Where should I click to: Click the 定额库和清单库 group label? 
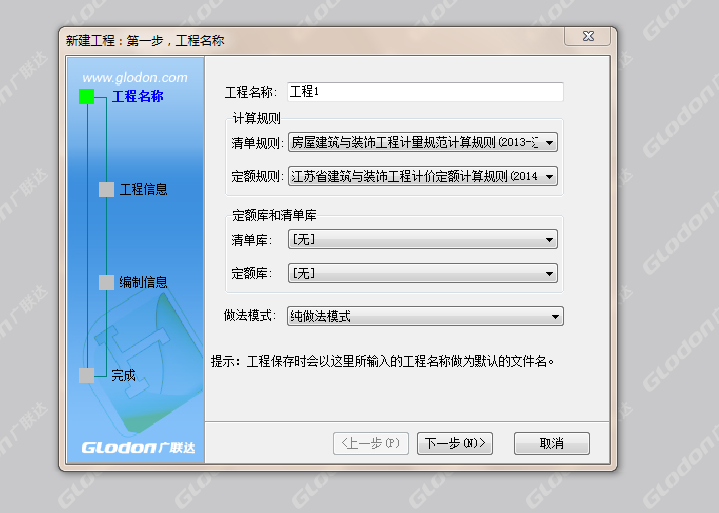click(274, 215)
